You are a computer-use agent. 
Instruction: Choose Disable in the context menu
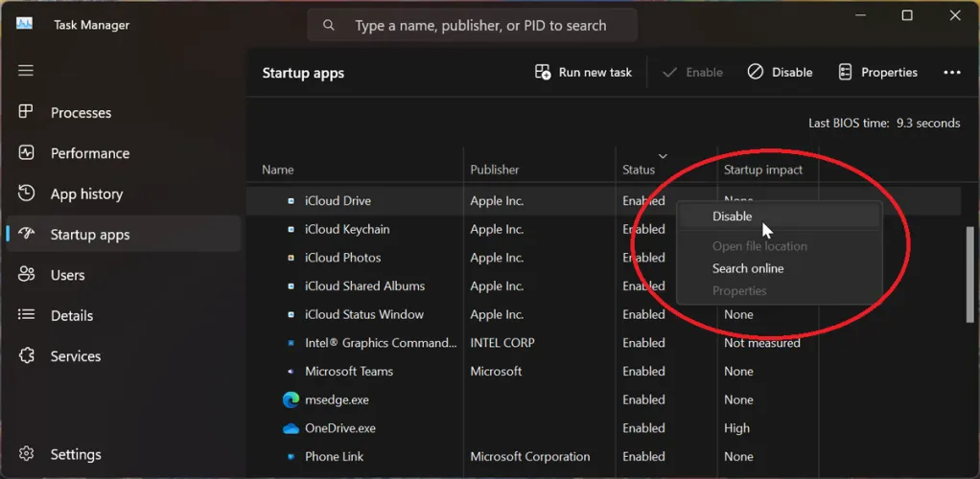[732, 217]
